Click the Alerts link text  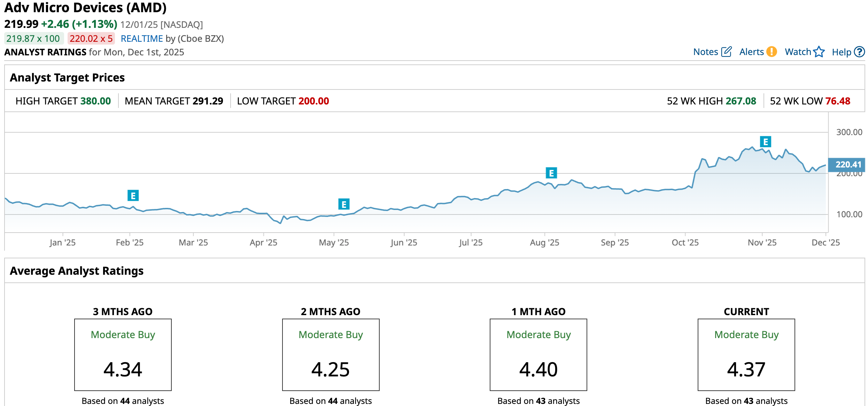click(751, 52)
